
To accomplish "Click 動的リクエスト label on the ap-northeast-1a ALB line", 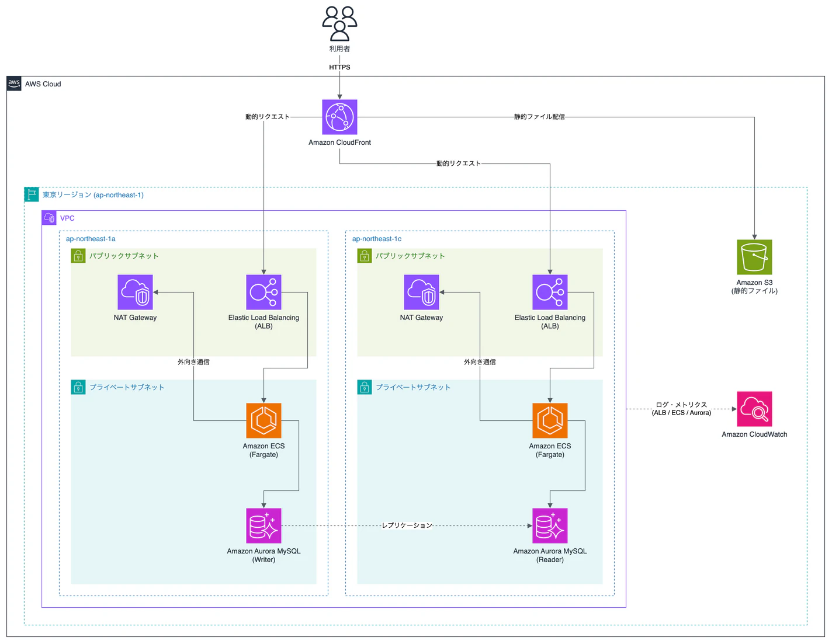I will pyautogui.click(x=268, y=117).
